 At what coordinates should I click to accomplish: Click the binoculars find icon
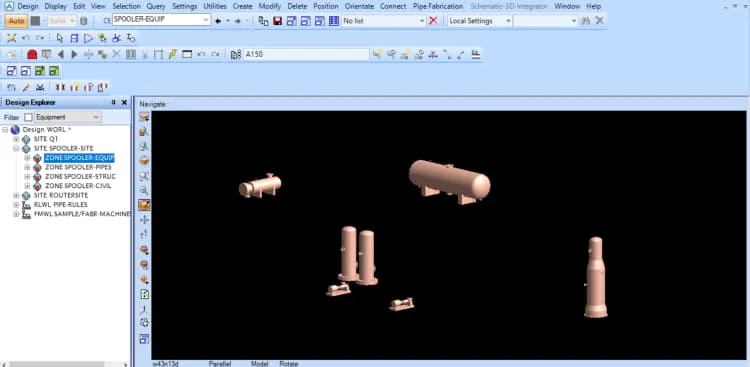[x=586, y=21]
